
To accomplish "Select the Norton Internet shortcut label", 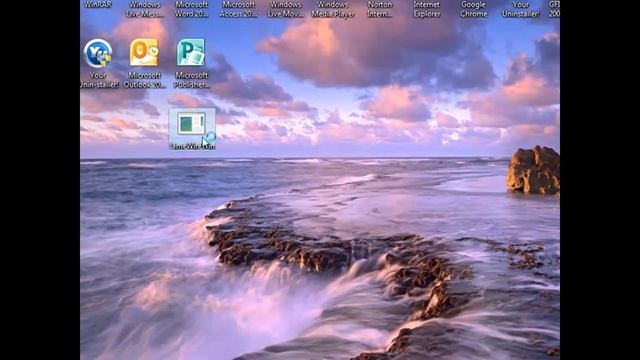I will click(x=380, y=9).
